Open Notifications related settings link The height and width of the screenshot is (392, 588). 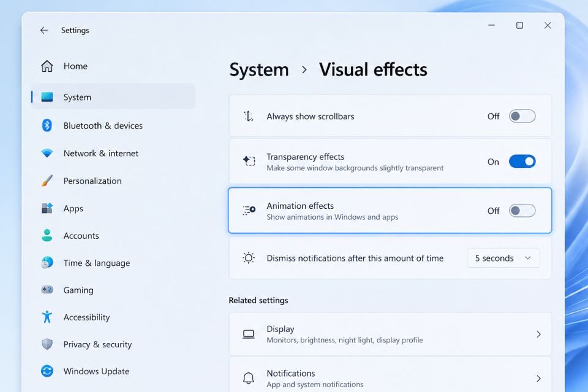[390, 375]
